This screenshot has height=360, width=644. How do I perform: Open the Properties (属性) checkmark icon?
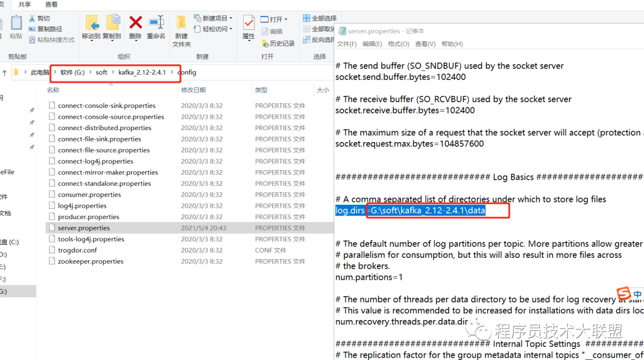tap(249, 23)
